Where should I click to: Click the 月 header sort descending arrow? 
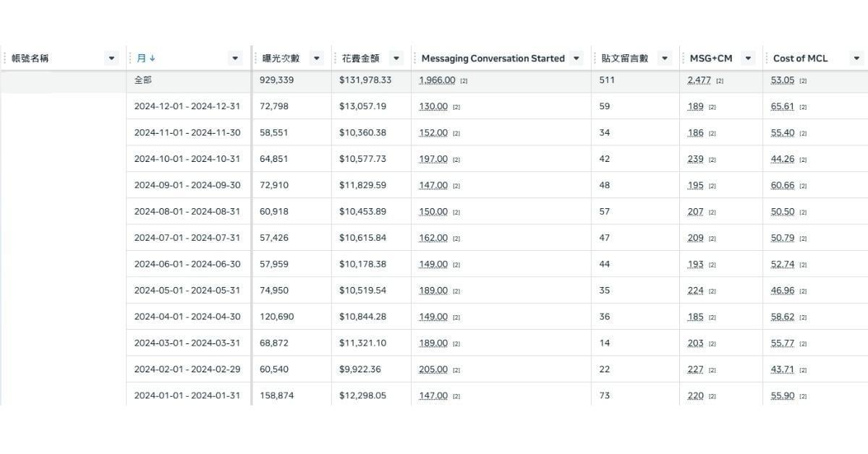[153, 59]
